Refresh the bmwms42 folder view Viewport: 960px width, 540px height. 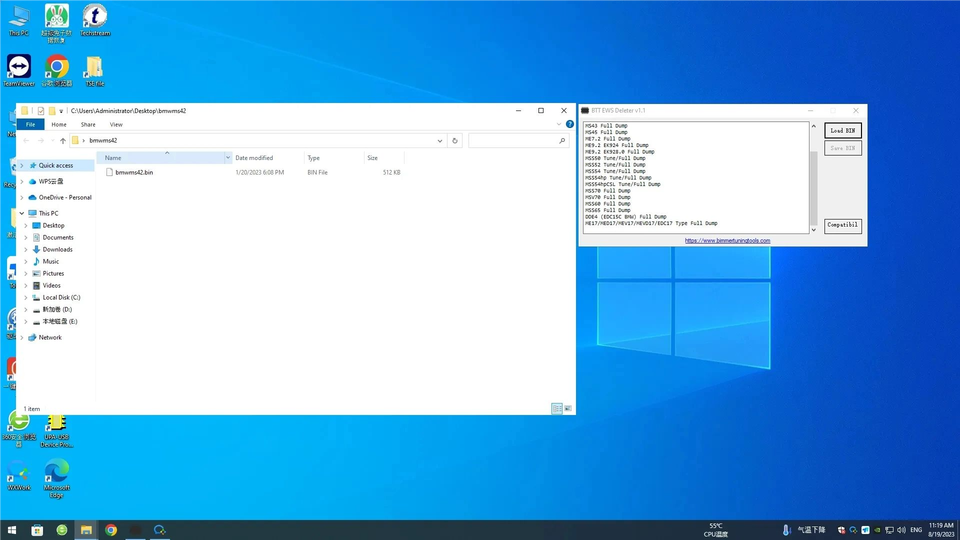tap(455, 141)
